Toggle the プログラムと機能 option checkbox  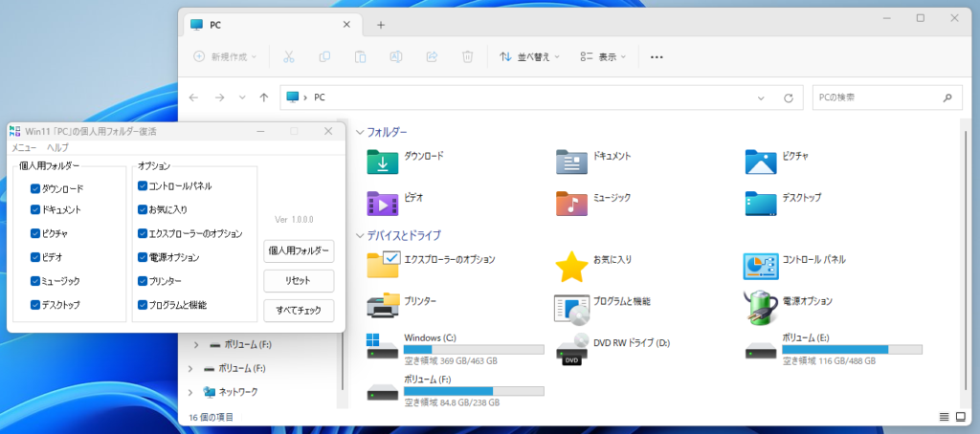[143, 305]
